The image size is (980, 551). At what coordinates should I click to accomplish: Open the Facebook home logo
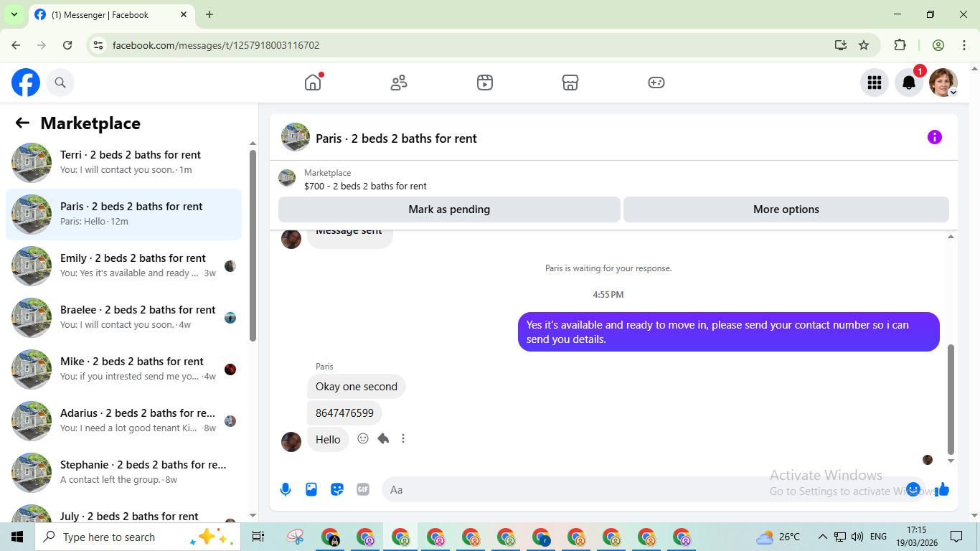point(26,83)
